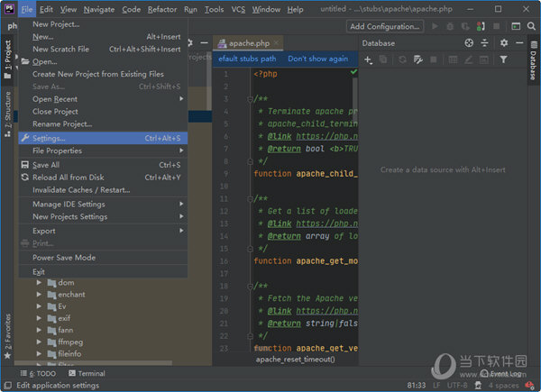
Task: Change 4 spaces indent setting
Action: point(503,385)
